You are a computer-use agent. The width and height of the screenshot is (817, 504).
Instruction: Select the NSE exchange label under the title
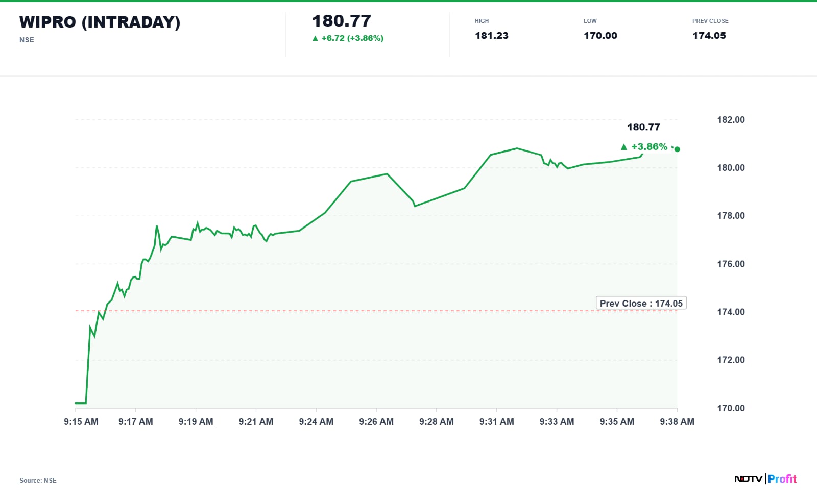(27, 40)
